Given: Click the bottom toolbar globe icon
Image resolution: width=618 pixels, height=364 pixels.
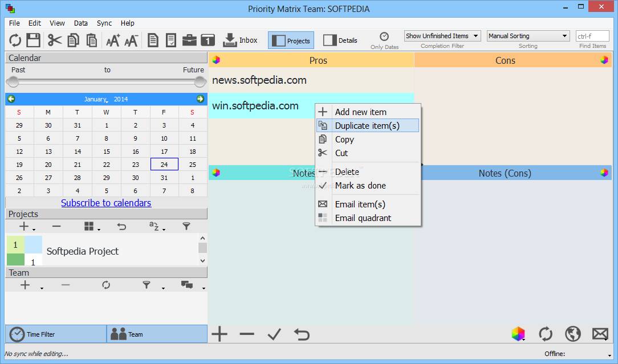Looking at the screenshot, I should coord(572,334).
